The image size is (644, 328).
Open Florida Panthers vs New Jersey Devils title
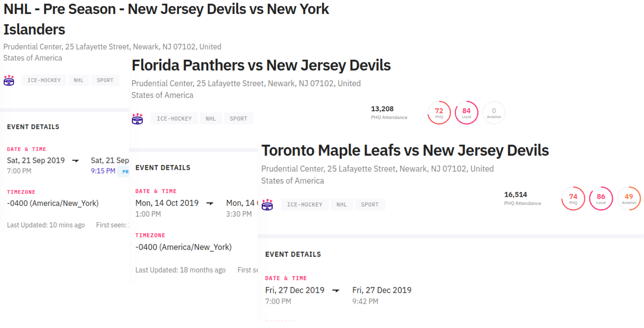[261, 65]
